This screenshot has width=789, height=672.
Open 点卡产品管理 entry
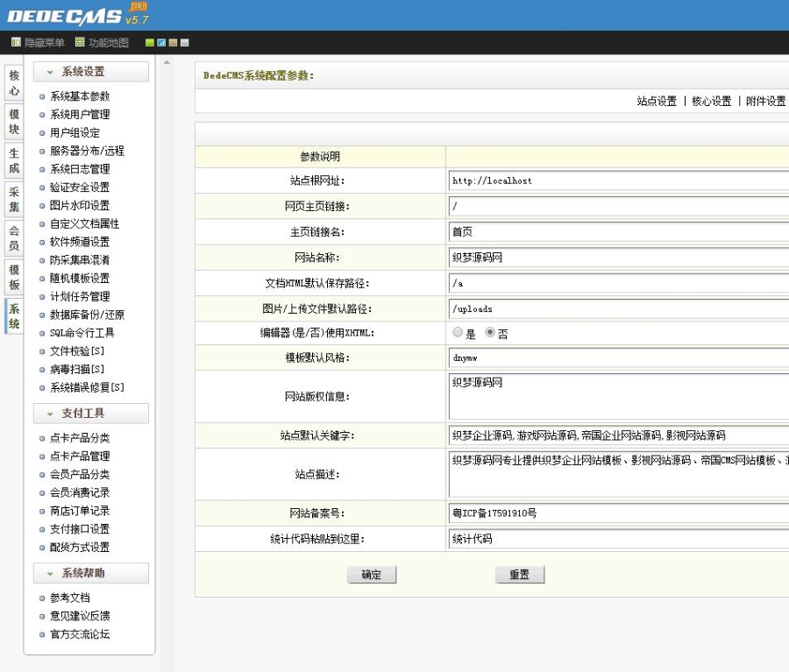pyautogui.click(x=80, y=456)
